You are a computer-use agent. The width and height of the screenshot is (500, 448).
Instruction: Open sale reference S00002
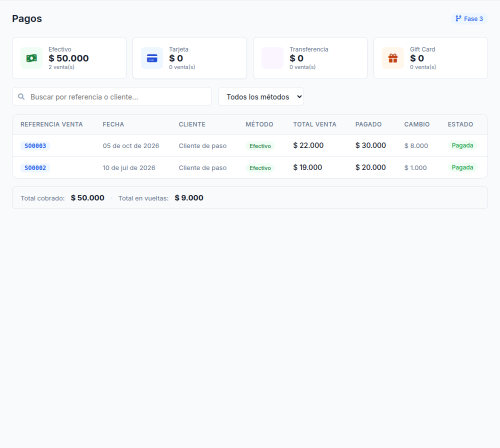(35, 167)
